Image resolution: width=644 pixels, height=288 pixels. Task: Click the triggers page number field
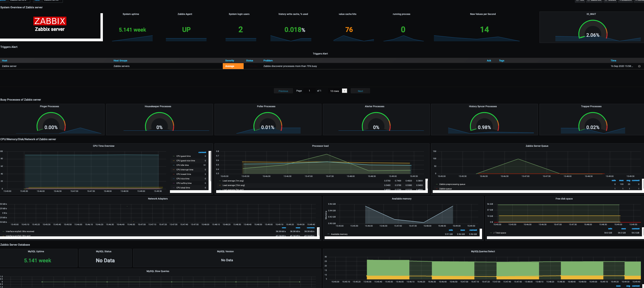pos(309,91)
